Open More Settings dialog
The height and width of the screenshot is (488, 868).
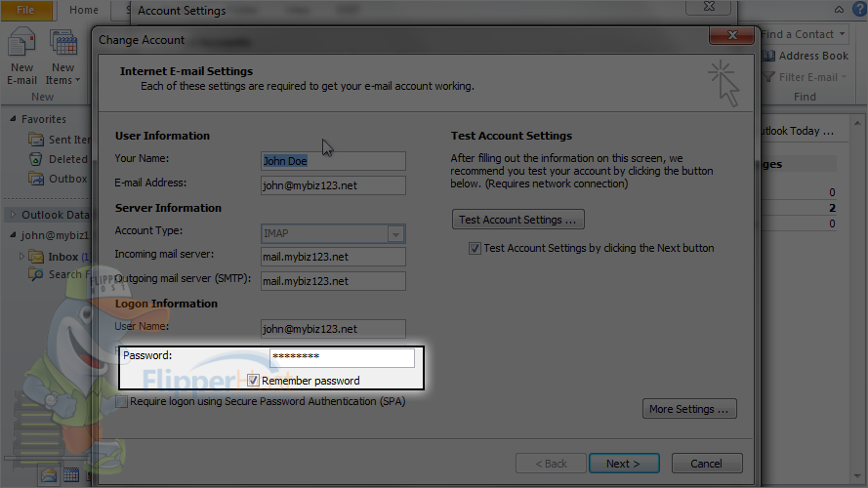689,409
